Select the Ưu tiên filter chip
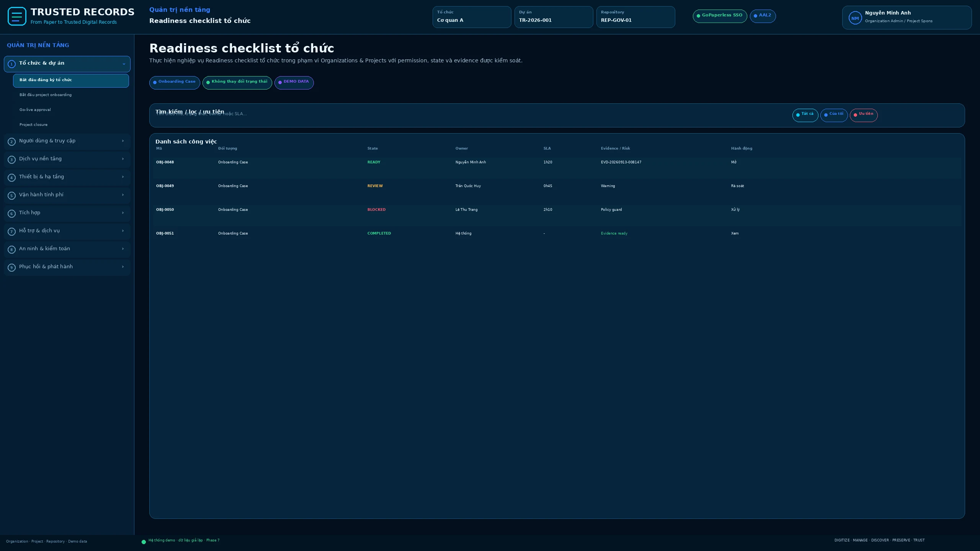Image resolution: width=980 pixels, height=551 pixels. 864,115
